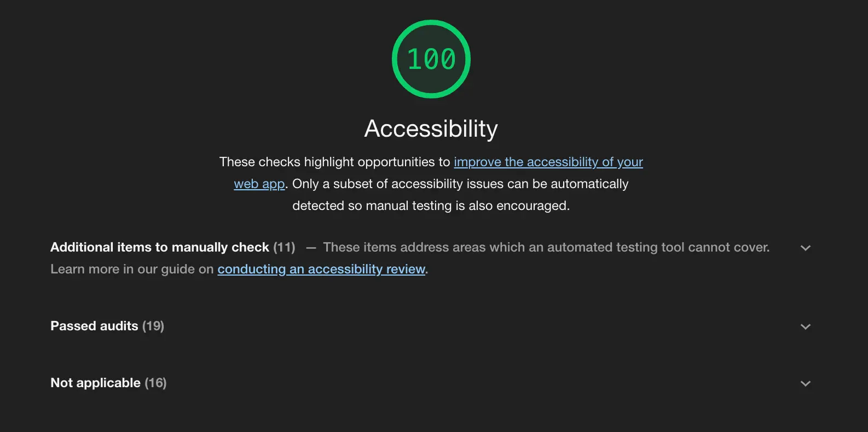Click "detected so manual testing" text line
The height and width of the screenshot is (432, 868).
pos(431,206)
